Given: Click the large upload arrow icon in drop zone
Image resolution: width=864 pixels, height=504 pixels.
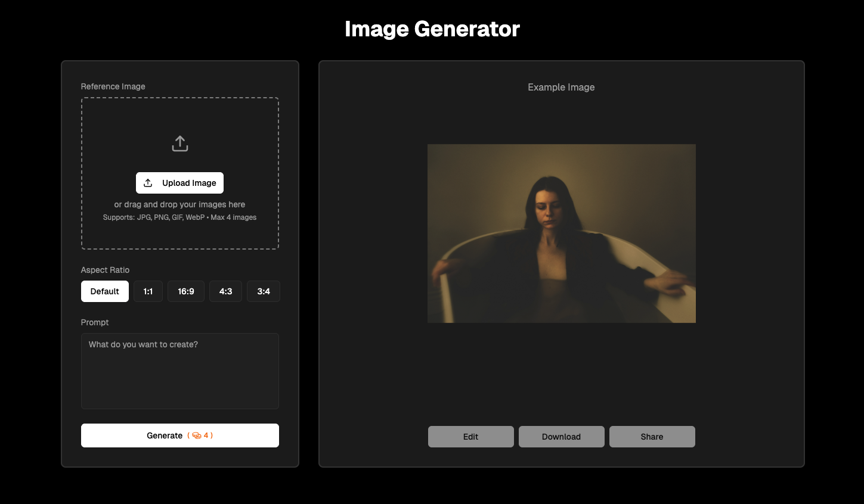Looking at the screenshot, I should point(180,144).
